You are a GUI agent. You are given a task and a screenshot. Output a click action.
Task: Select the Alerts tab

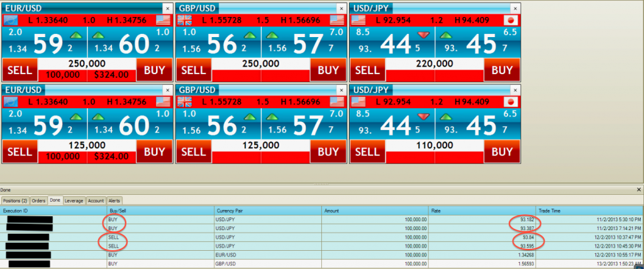tap(114, 200)
